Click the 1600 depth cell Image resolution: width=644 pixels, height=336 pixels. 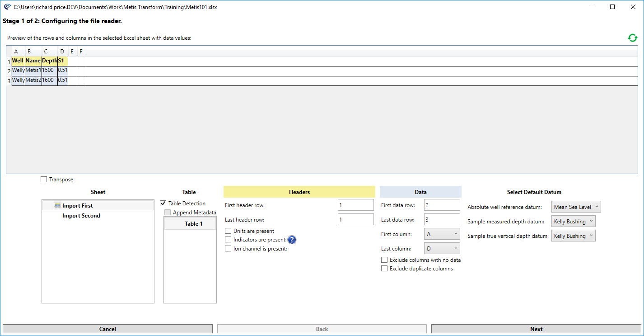coord(50,80)
